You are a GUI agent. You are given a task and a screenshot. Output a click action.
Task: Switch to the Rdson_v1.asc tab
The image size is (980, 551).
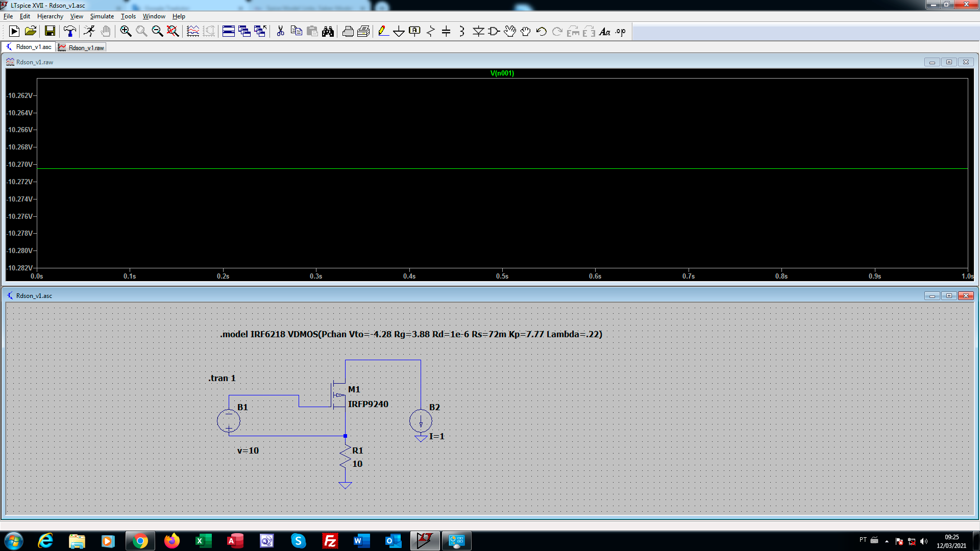[29, 47]
